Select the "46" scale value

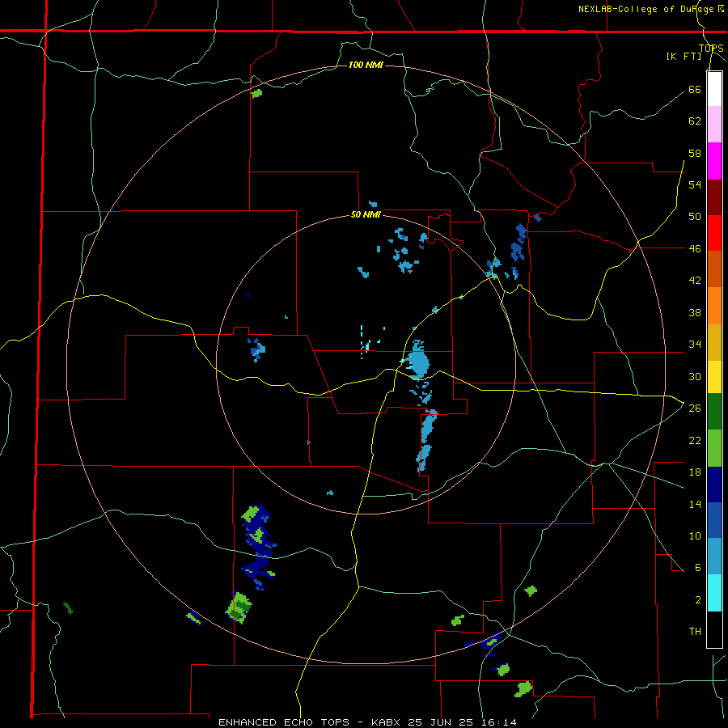pyautogui.click(x=695, y=249)
